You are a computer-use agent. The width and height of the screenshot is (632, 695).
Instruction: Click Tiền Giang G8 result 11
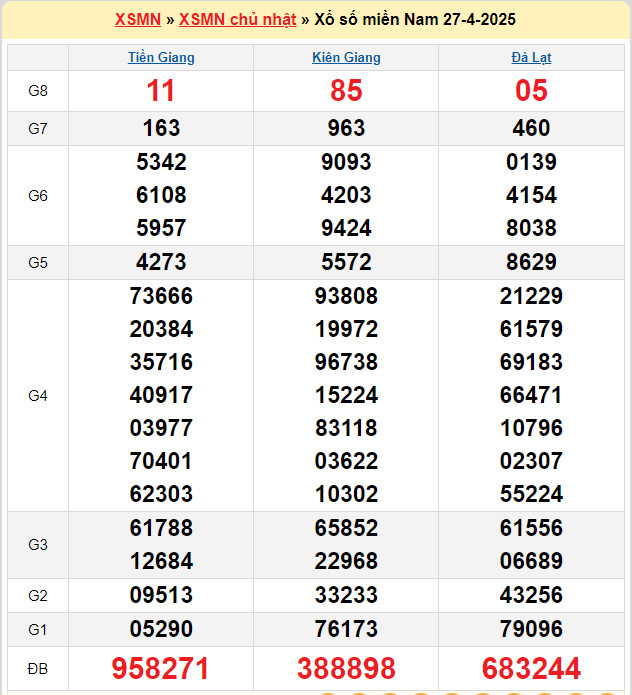[x=161, y=91]
